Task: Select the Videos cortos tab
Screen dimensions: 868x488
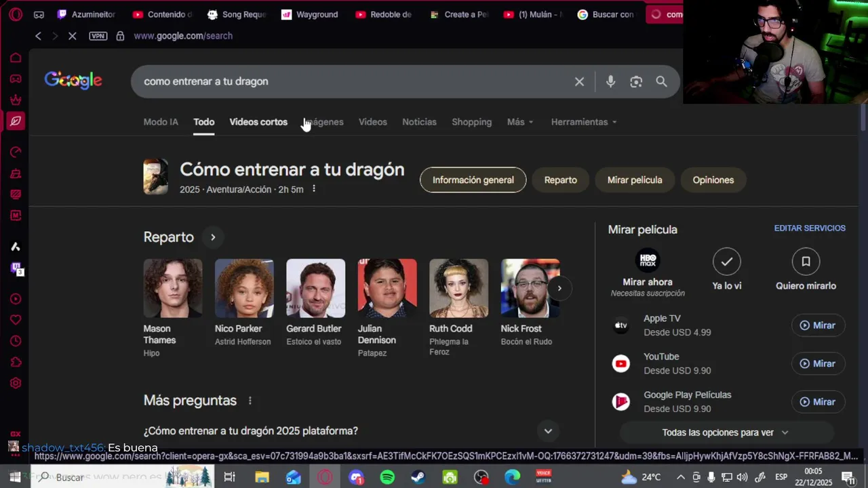Action: (258, 122)
